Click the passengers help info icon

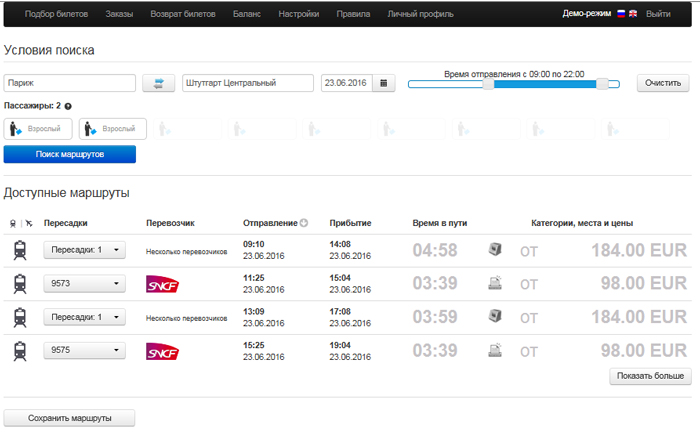(x=68, y=106)
